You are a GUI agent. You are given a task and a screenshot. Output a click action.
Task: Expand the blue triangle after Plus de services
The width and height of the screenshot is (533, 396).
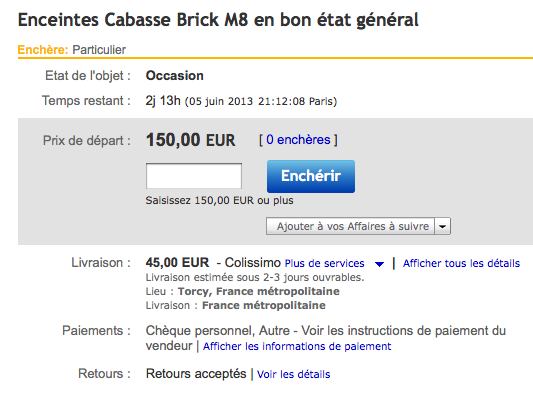379,264
